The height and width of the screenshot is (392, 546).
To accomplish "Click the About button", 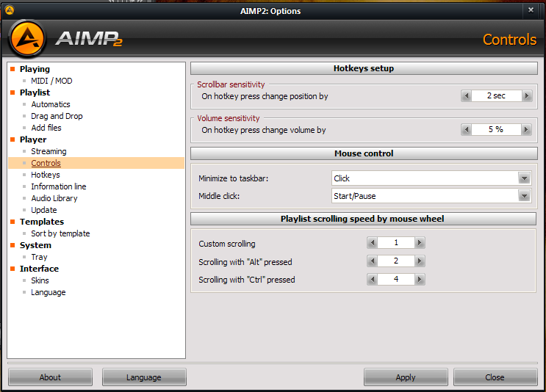I will coord(50,377).
